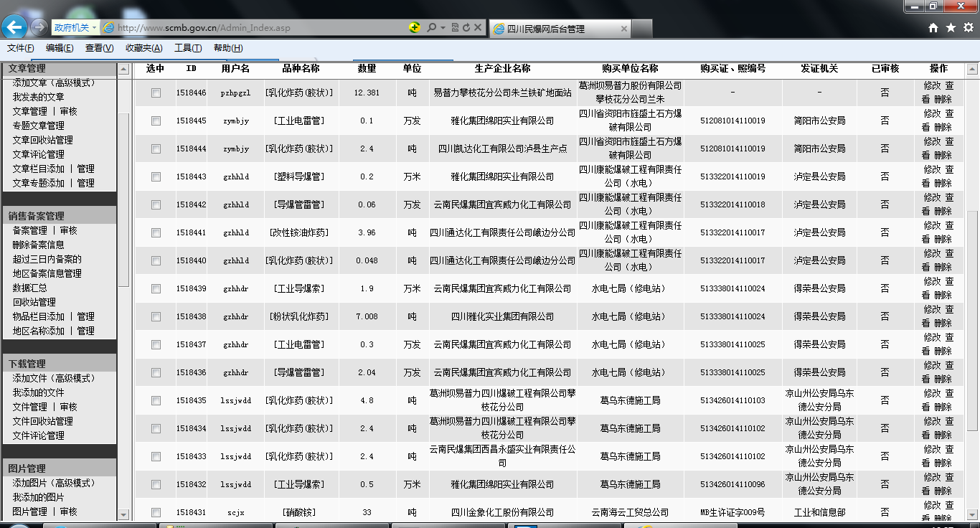Viewport: 980px width, 528px height.
Task: Click the 销售备案管理 section header
Action: tap(58, 215)
